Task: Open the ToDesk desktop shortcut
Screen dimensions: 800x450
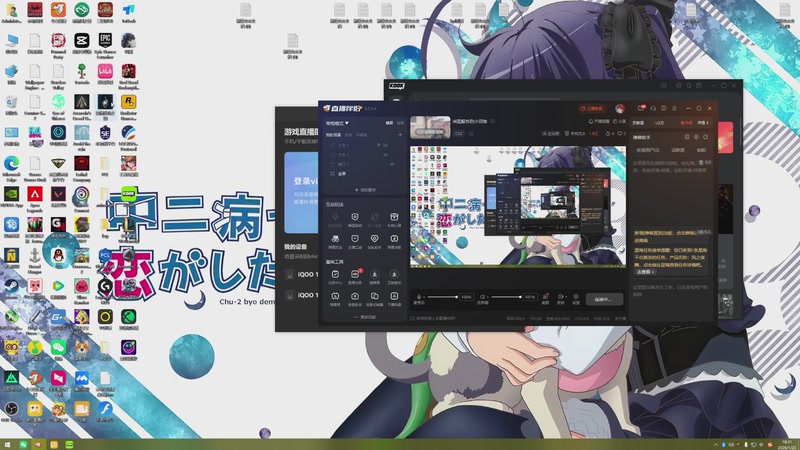Action: coord(128,13)
